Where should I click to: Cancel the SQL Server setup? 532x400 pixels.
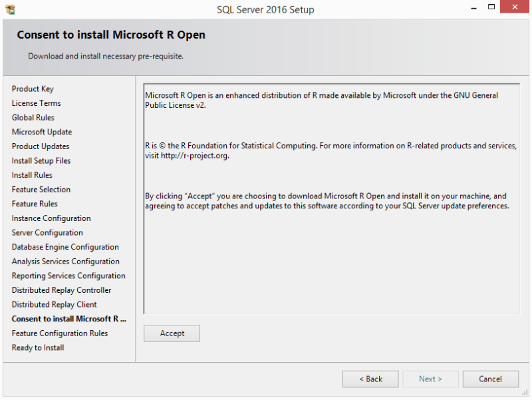(491, 379)
